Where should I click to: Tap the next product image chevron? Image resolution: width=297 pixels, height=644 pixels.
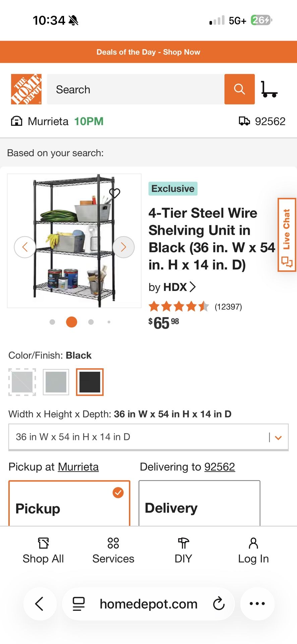[x=123, y=247]
